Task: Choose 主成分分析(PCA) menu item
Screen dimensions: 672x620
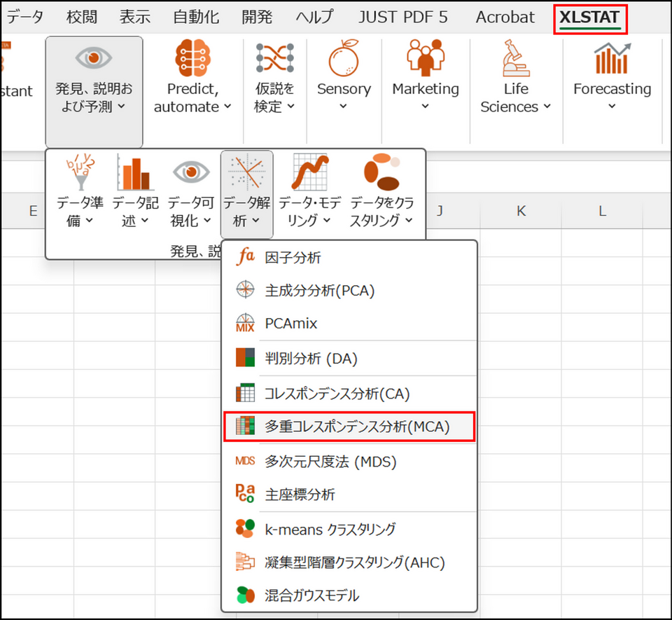Action: 319,290
